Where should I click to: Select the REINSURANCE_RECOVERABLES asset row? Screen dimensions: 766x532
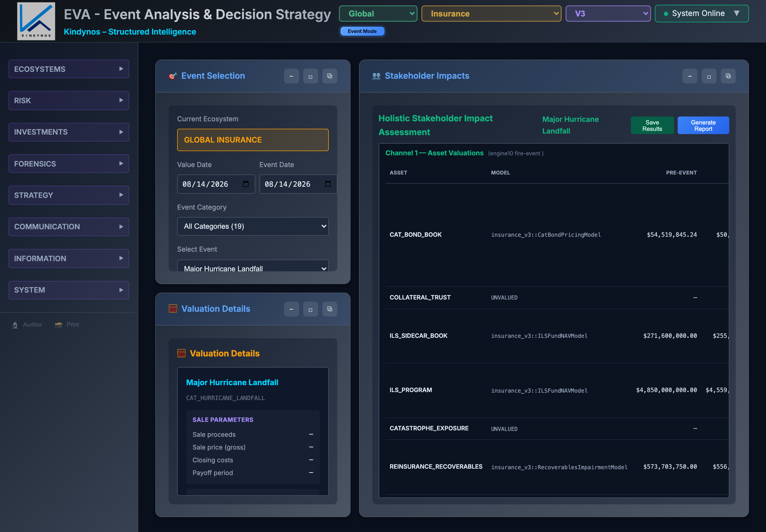557,467
